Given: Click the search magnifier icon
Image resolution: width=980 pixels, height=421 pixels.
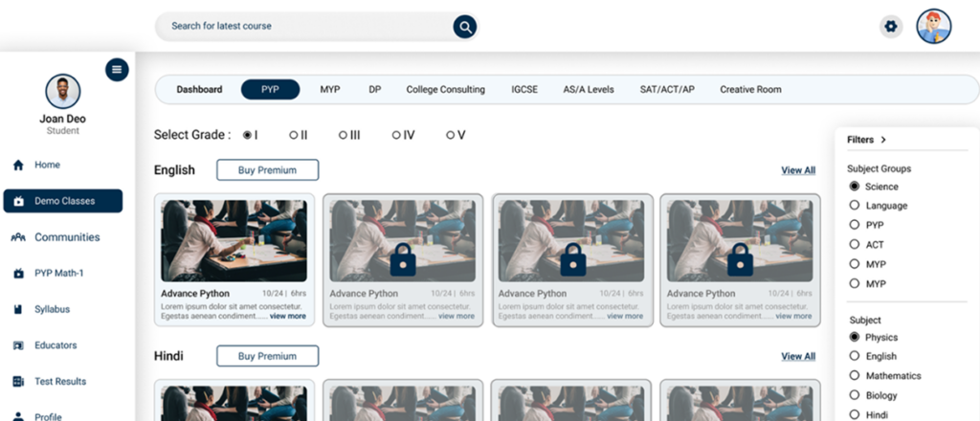Looking at the screenshot, I should [x=464, y=27].
